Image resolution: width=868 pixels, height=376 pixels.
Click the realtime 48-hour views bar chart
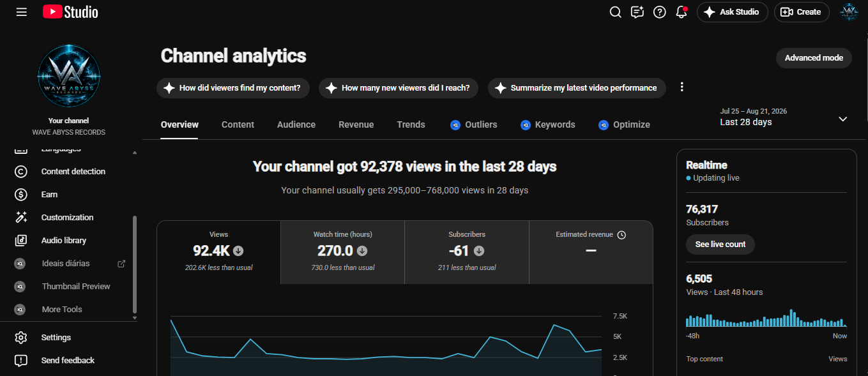click(x=766, y=318)
